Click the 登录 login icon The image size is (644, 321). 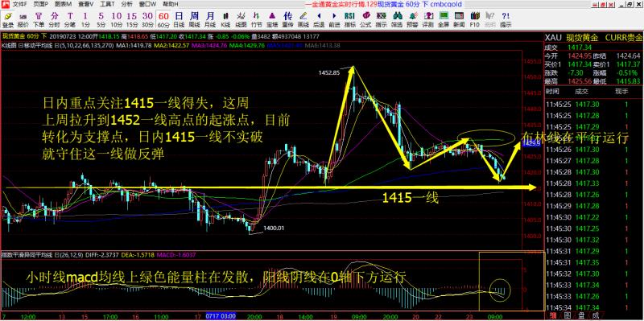[x=7, y=19]
